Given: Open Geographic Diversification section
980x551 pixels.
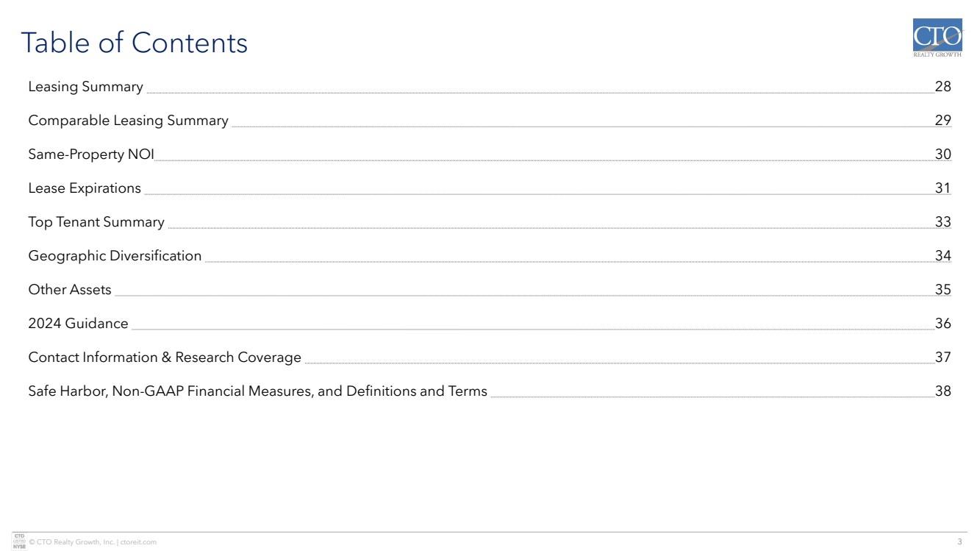Looking at the screenshot, I should pyautogui.click(x=115, y=256).
